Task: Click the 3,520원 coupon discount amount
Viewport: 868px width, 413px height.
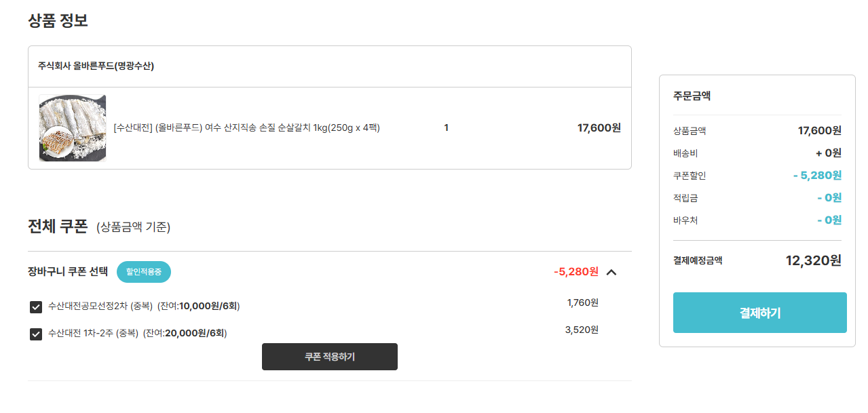Action: tap(582, 330)
